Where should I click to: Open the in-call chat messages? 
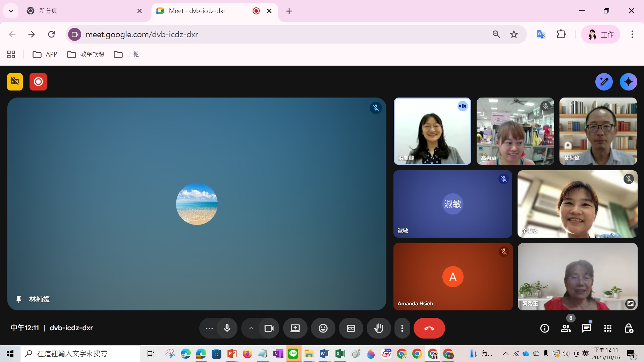coord(586,328)
